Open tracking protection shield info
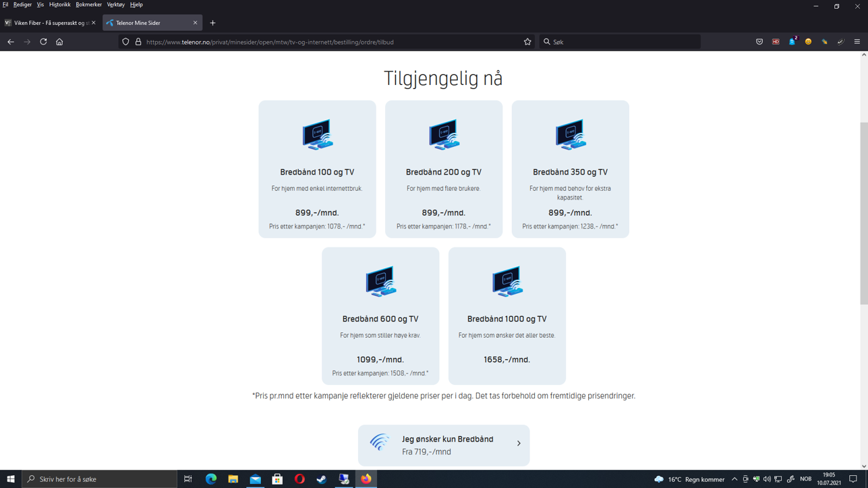868x488 pixels. pyautogui.click(x=125, y=42)
